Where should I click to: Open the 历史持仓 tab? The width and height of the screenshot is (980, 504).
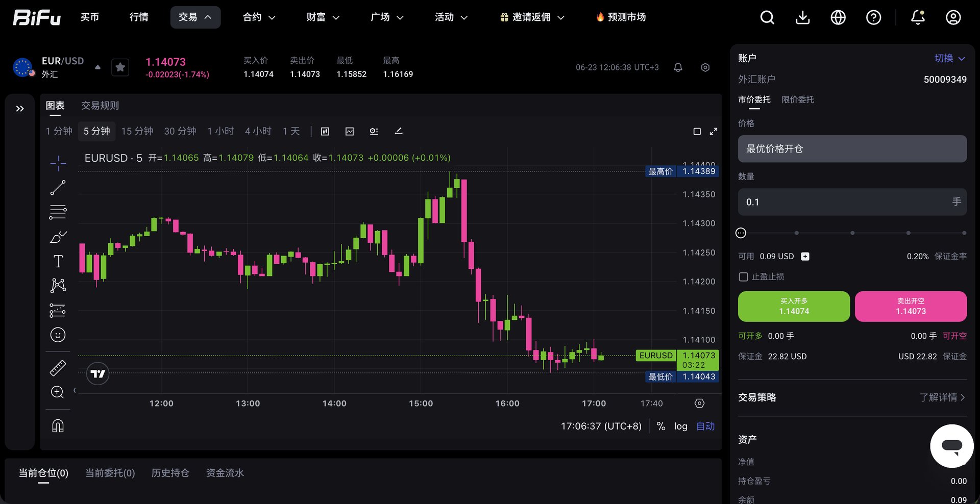point(170,473)
